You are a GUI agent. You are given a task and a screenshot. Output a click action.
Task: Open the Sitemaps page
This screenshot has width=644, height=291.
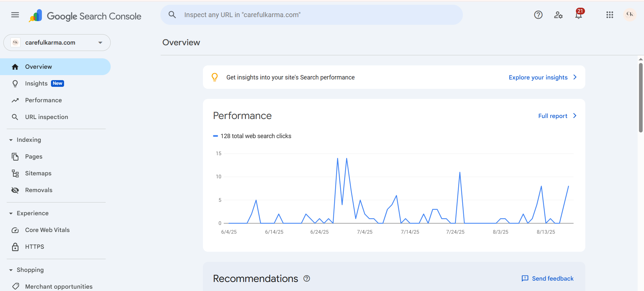tap(38, 173)
